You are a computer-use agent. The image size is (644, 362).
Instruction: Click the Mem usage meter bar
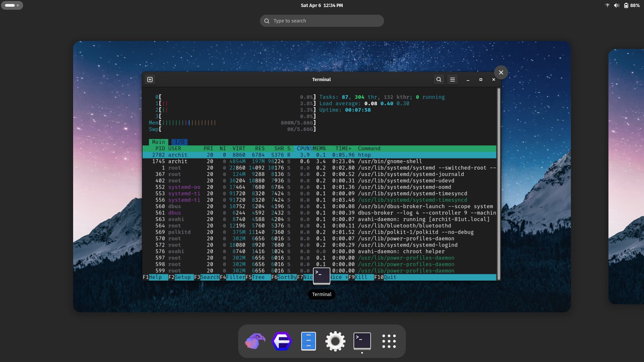coord(232,123)
